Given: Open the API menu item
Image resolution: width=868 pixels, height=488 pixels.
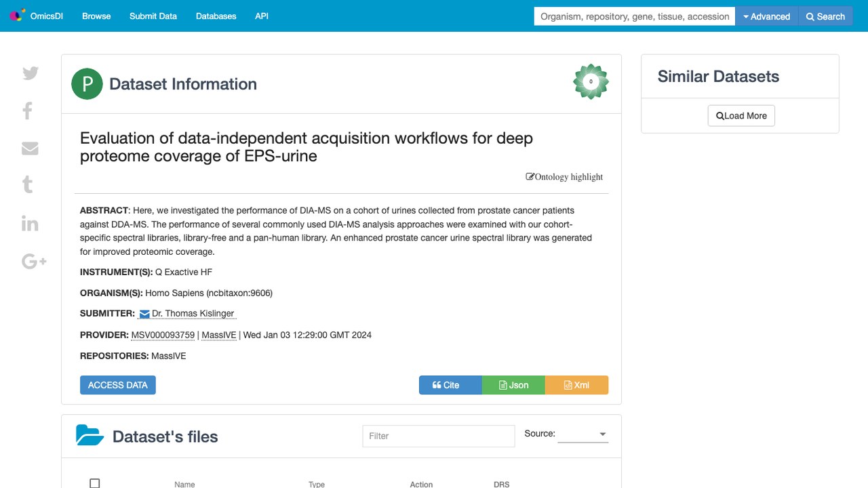Looking at the screenshot, I should pyautogui.click(x=262, y=16).
